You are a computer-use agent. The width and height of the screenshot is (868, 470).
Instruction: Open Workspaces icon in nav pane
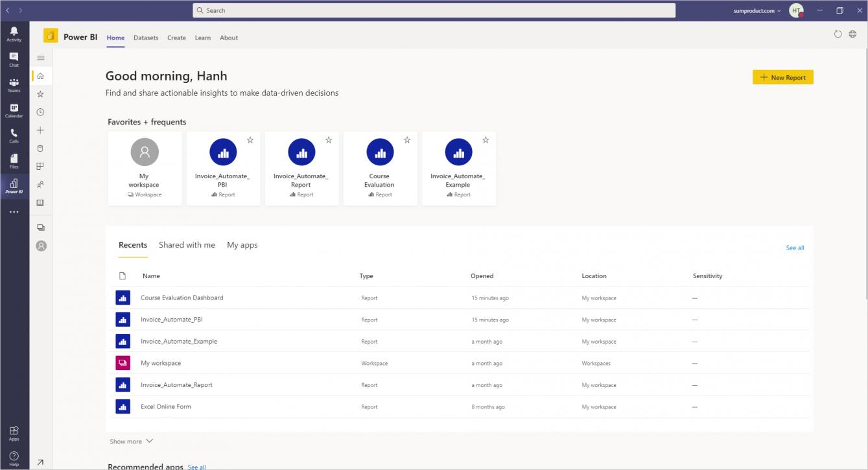click(x=41, y=228)
